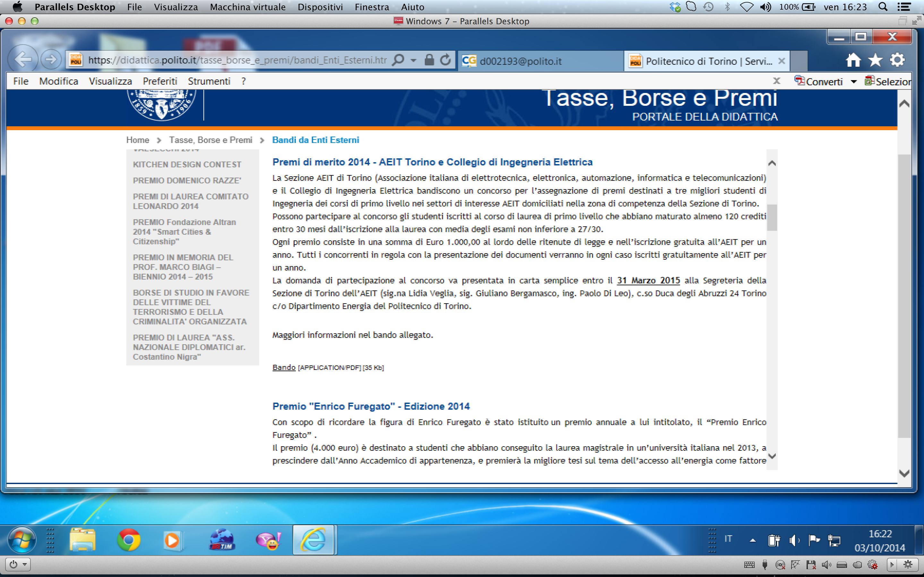The width and height of the screenshot is (924, 577).
Task: Open IE settings gear icon
Action: pyautogui.click(x=897, y=60)
